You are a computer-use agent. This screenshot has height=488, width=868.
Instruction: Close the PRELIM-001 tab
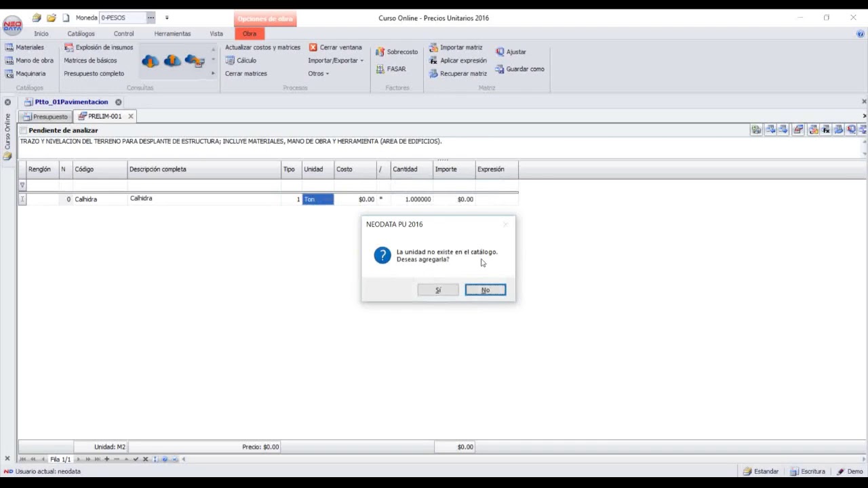tap(131, 116)
